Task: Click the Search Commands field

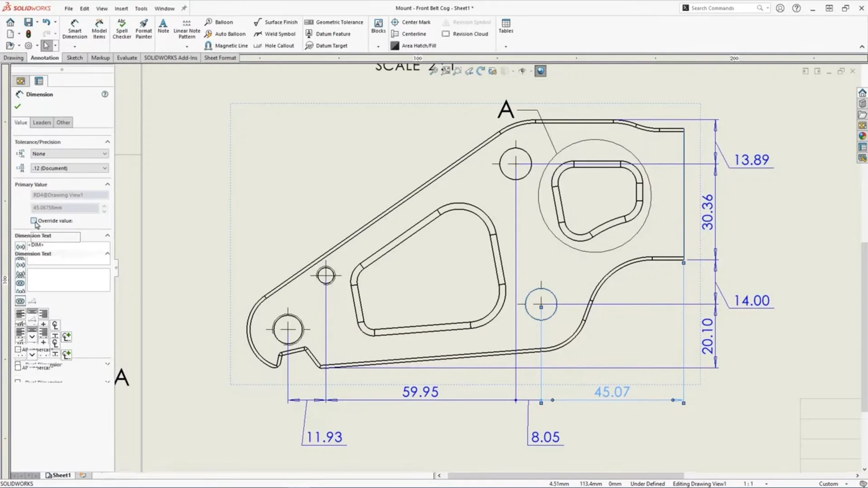Action: pyautogui.click(x=724, y=8)
